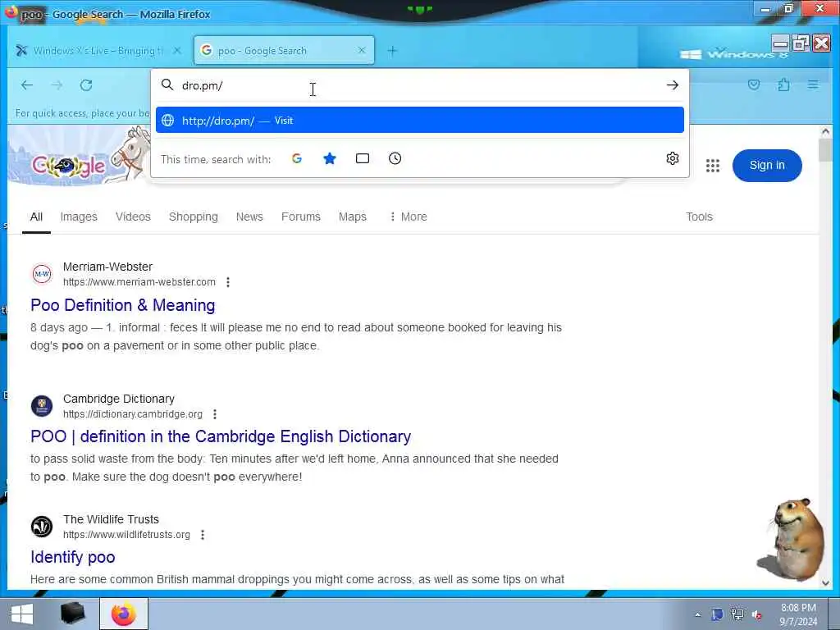Close the Windows X's Live tab

click(177, 50)
